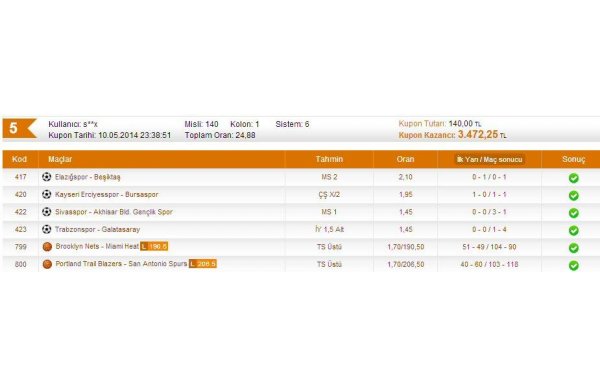Click the soccer ball icon beside Kayseri Erciyesspor - Bursaspor
Viewport: 600px width, 385px height.
point(47,194)
